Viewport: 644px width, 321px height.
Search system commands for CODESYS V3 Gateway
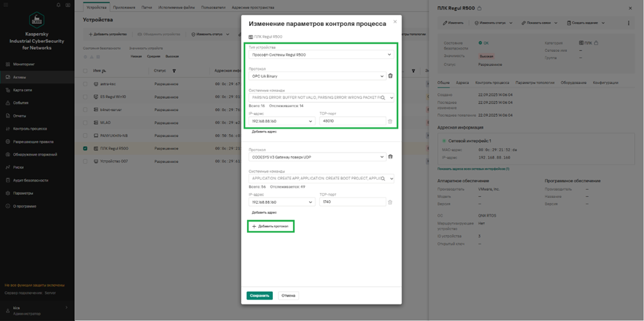point(383,178)
